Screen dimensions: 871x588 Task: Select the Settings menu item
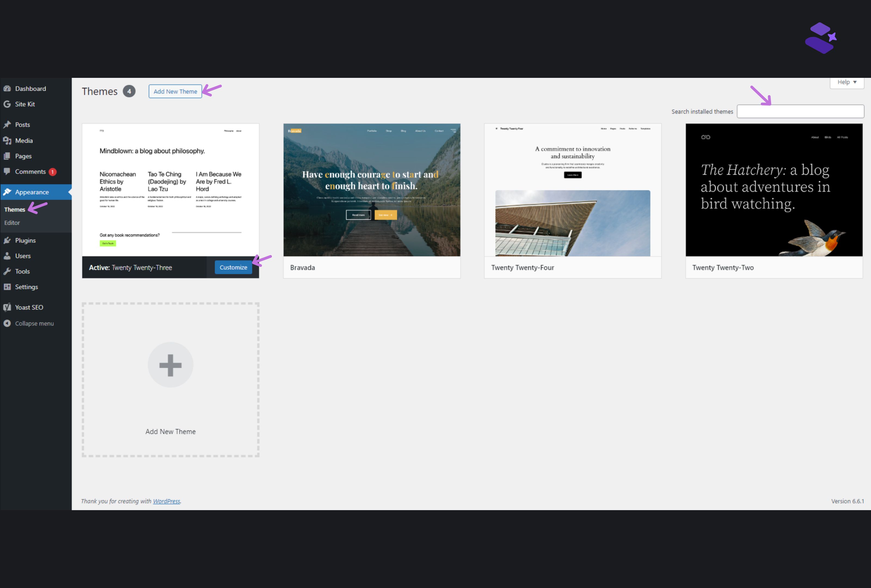click(26, 286)
